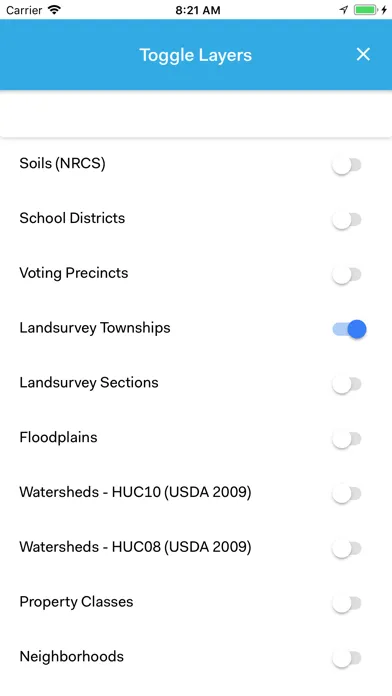Enable the Soils (NRCS) layer switch
The height and width of the screenshot is (696, 392).
coord(347,165)
